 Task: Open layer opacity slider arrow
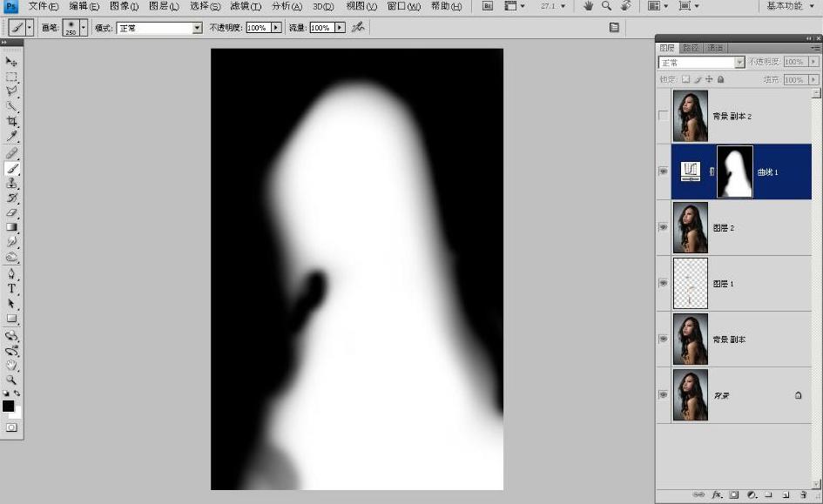click(813, 62)
